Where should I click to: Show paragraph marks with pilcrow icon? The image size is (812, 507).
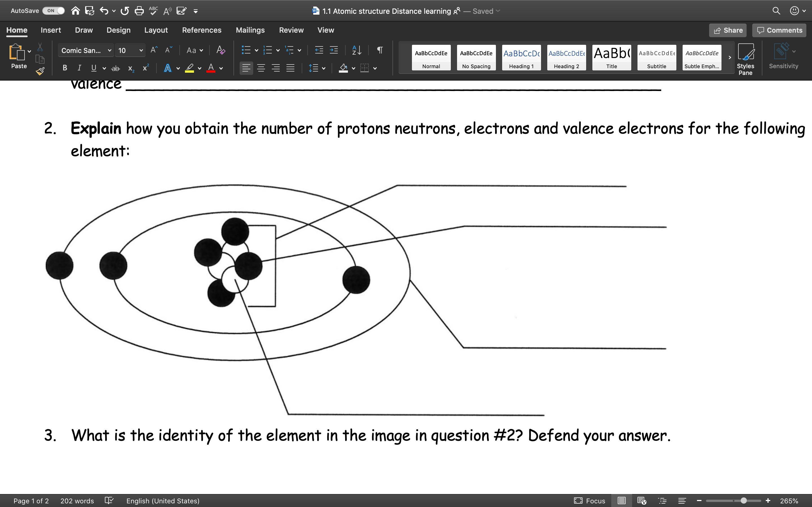(379, 50)
